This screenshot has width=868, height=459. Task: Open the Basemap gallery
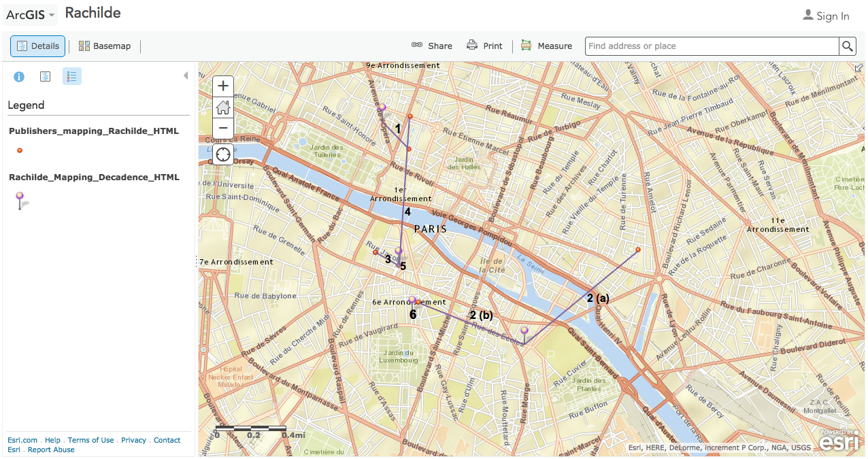[x=105, y=46]
